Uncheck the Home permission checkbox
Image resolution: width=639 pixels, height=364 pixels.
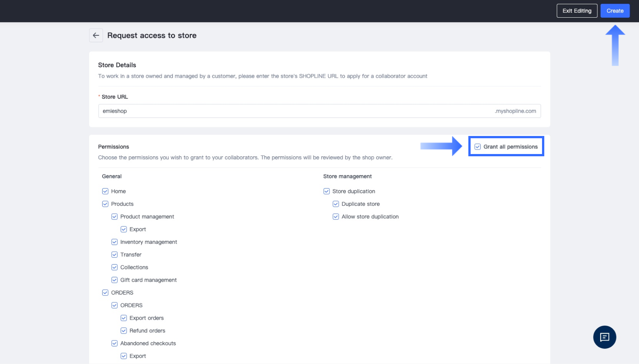105,191
